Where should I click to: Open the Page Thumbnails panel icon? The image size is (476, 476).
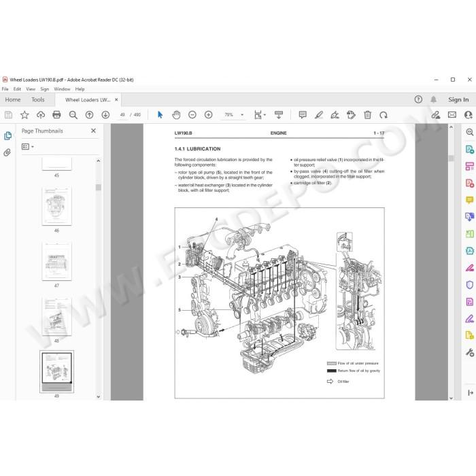(8, 136)
